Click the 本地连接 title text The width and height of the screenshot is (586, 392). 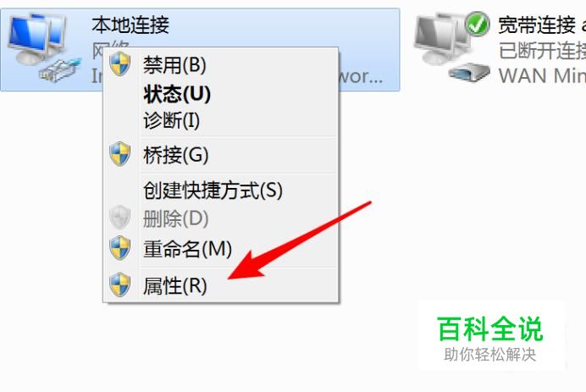click(x=130, y=25)
